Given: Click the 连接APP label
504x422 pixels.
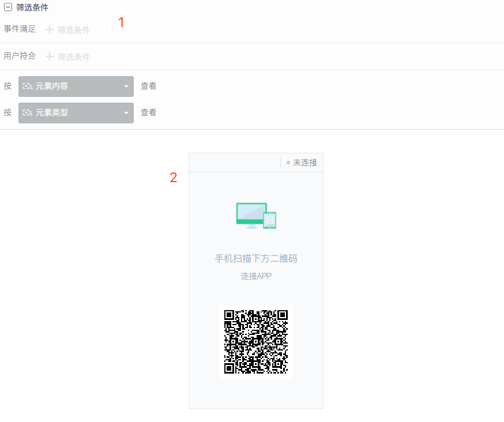Looking at the screenshot, I should [256, 276].
